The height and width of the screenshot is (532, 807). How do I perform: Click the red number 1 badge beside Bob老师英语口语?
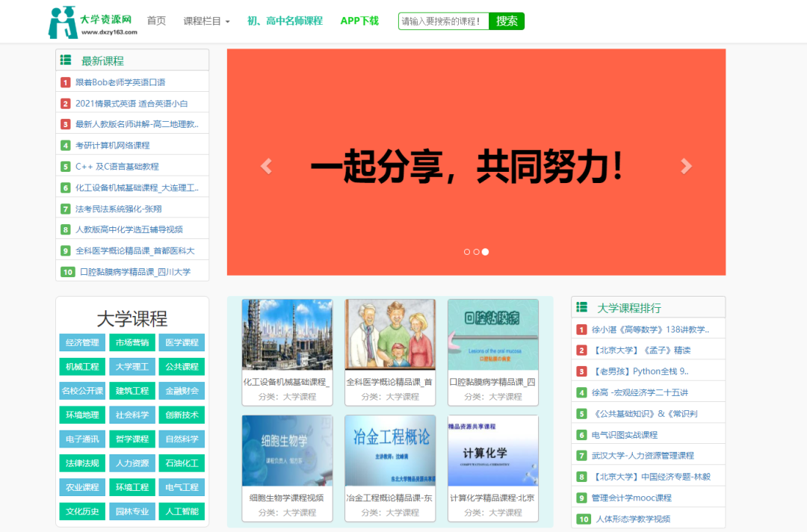coord(65,81)
